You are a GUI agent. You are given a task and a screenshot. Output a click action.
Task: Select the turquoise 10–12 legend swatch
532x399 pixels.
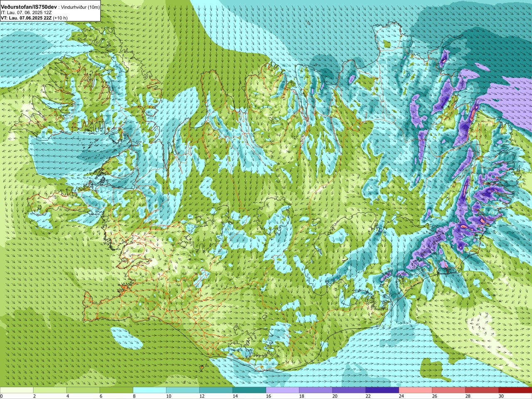coord(183,390)
